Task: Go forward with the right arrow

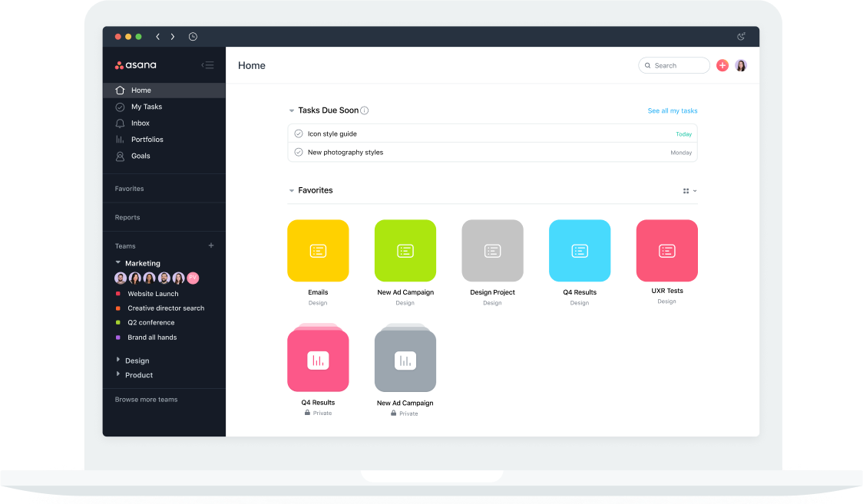Action: point(173,37)
